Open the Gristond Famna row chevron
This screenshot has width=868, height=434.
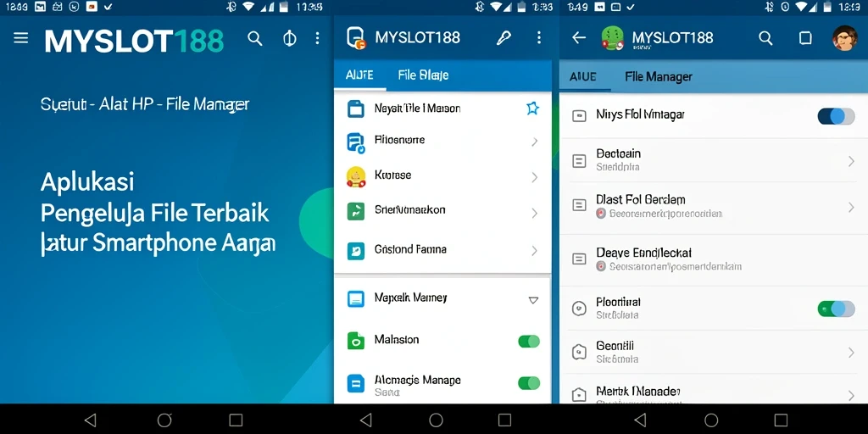534,251
